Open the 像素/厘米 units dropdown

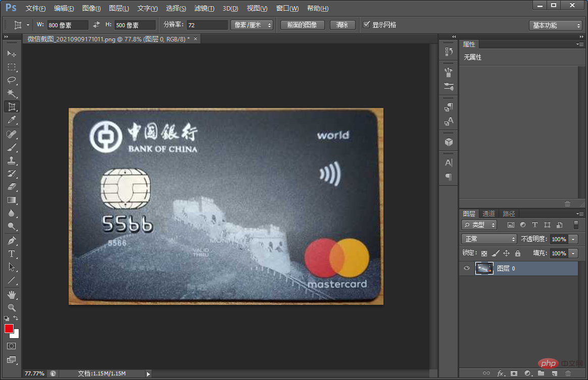tap(252, 25)
